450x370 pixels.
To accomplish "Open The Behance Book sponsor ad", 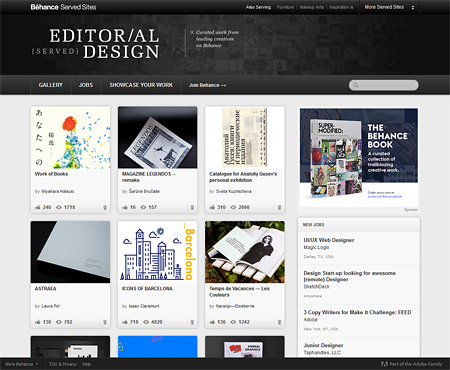I will pos(359,157).
